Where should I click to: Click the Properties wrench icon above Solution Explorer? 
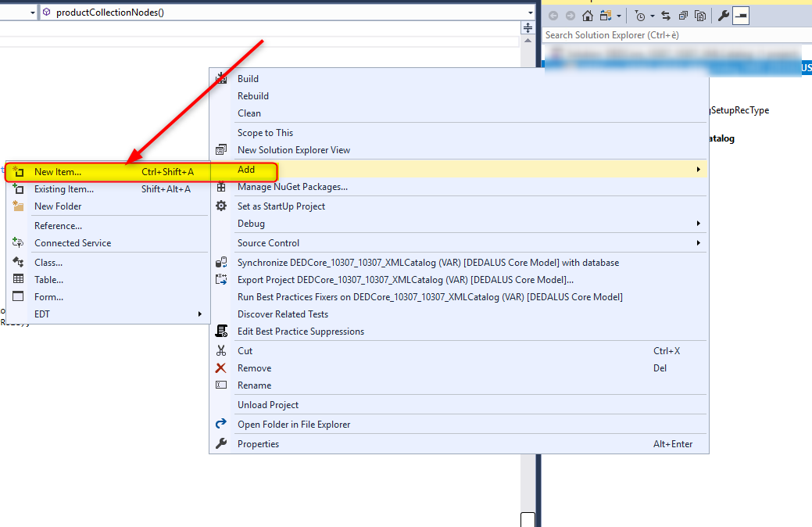click(723, 15)
